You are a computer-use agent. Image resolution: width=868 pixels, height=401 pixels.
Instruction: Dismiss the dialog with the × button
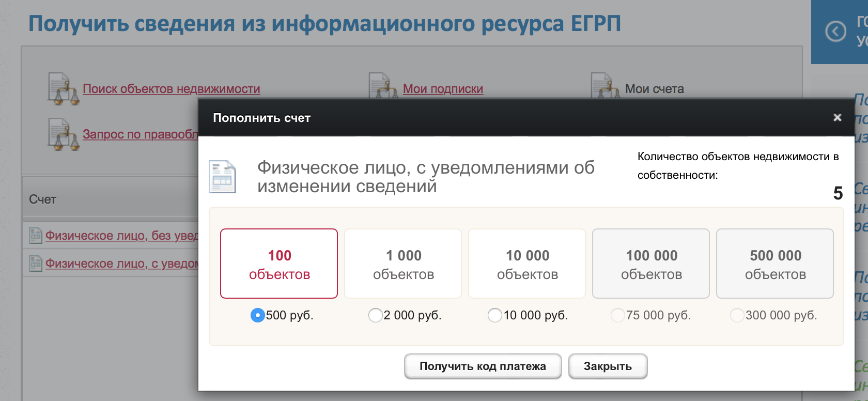838,117
